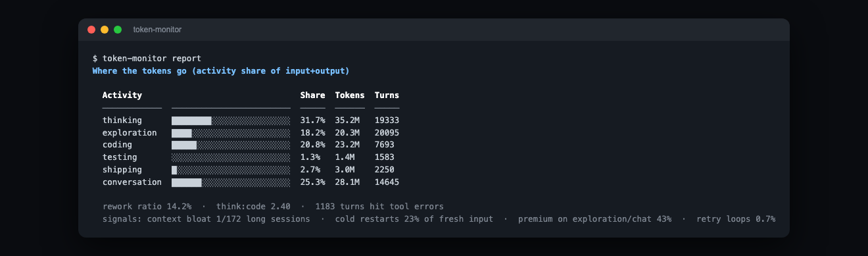Click the 'Turns' column header
The image size is (868, 256).
[387, 95]
